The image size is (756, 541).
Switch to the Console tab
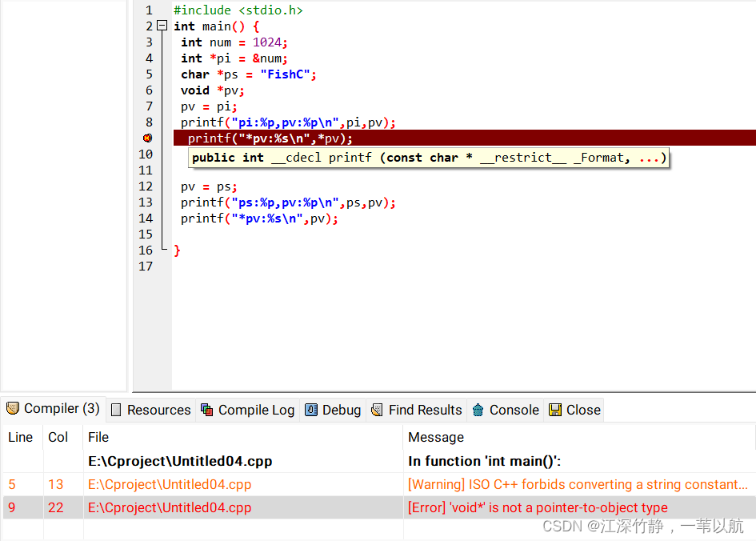tap(506, 410)
